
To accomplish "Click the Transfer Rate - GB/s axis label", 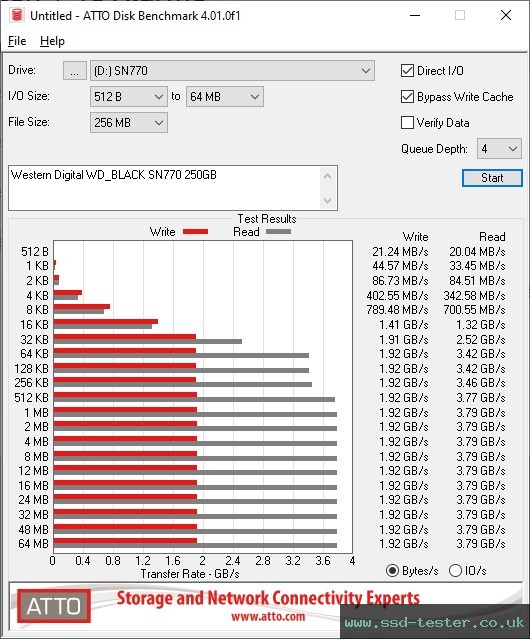I will [190, 574].
